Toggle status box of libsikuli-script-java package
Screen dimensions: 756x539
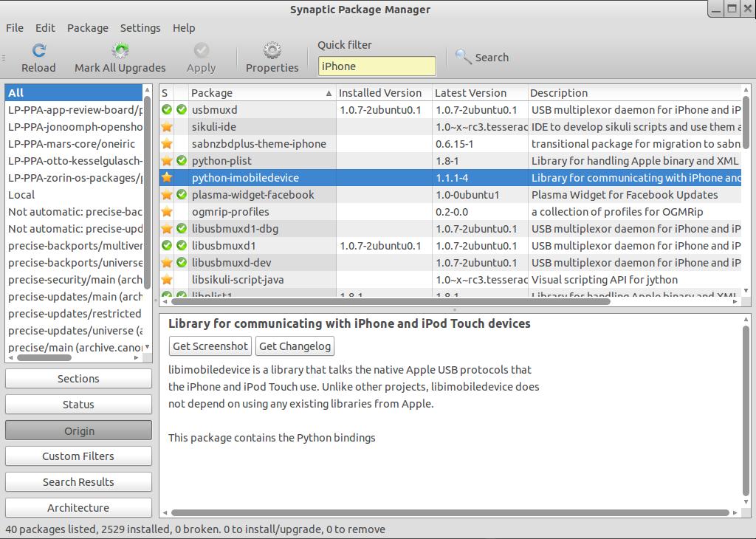(167, 280)
